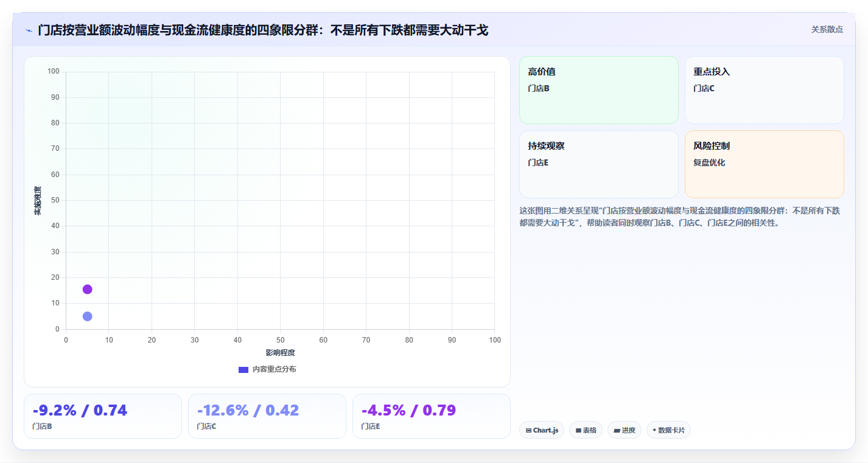Open the 风险控制 quadrant card
Viewport: 868px width, 463px height.
[765, 164]
